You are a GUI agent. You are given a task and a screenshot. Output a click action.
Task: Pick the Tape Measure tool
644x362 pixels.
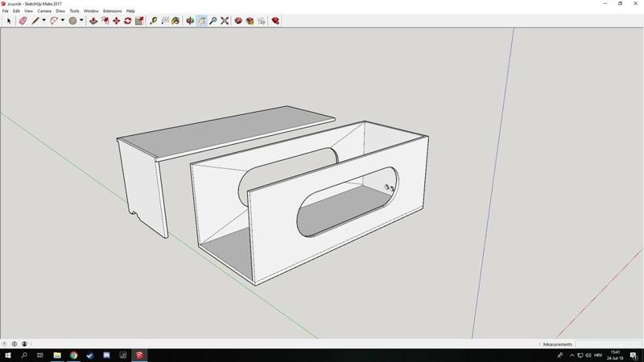point(154,21)
